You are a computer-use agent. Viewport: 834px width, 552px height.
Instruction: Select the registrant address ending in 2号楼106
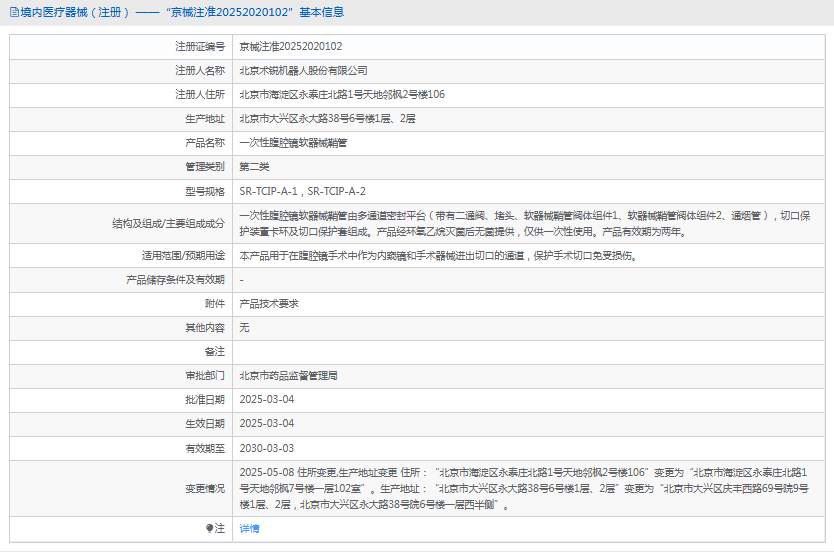[342, 95]
